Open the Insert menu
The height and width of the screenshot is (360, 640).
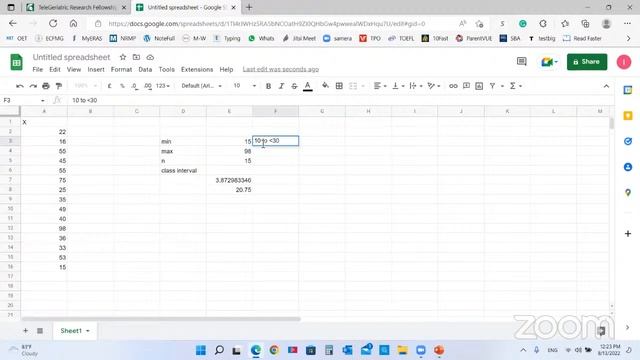point(96,69)
